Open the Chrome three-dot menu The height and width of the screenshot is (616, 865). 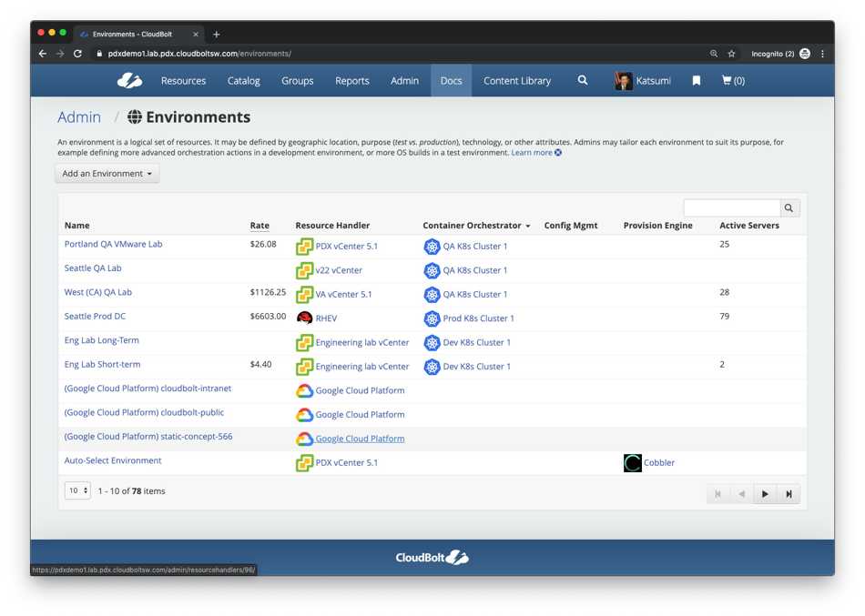tap(822, 54)
